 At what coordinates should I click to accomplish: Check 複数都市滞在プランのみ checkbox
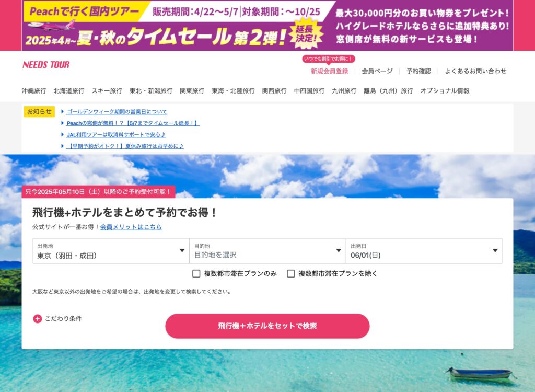[196, 273]
